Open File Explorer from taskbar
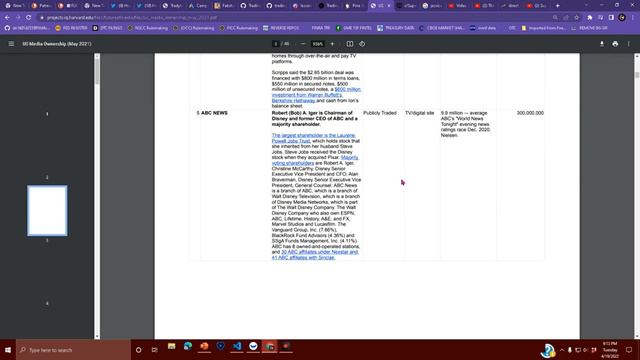Image resolution: width=640 pixels, height=360 pixels. [x=171, y=347]
